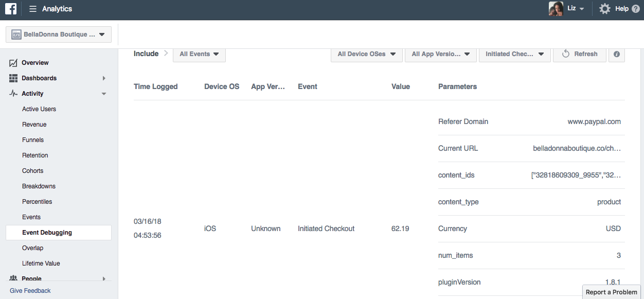
Task: Click the Parameters column header
Action: click(458, 86)
